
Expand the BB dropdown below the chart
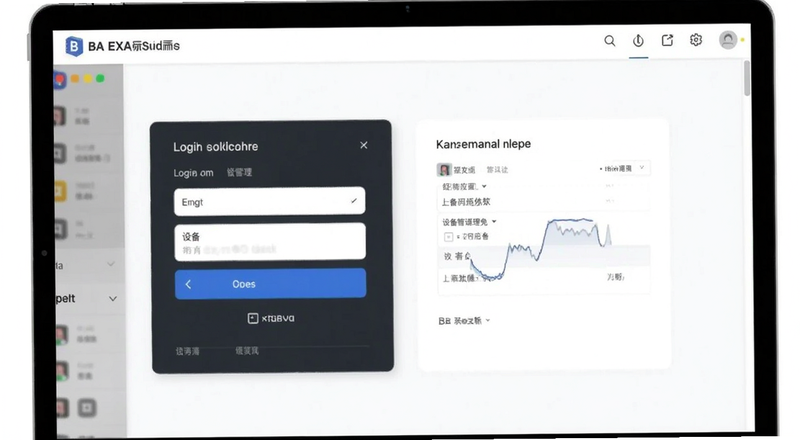[x=464, y=321]
